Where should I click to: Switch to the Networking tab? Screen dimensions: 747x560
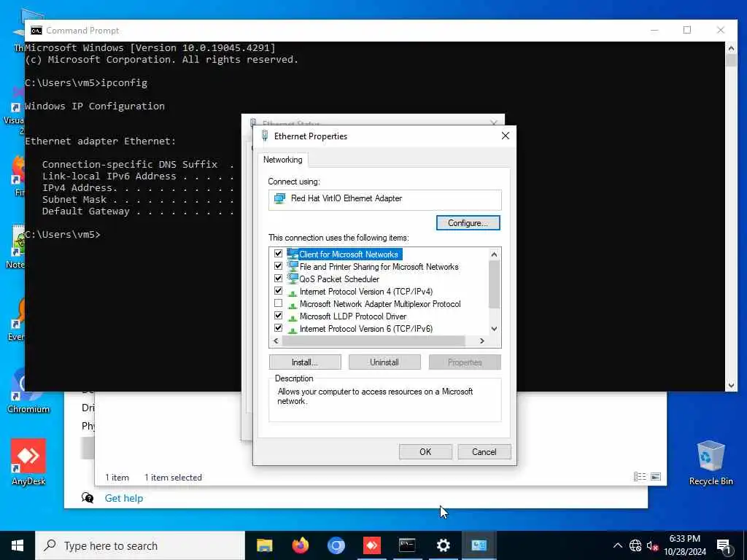point(282,160)
